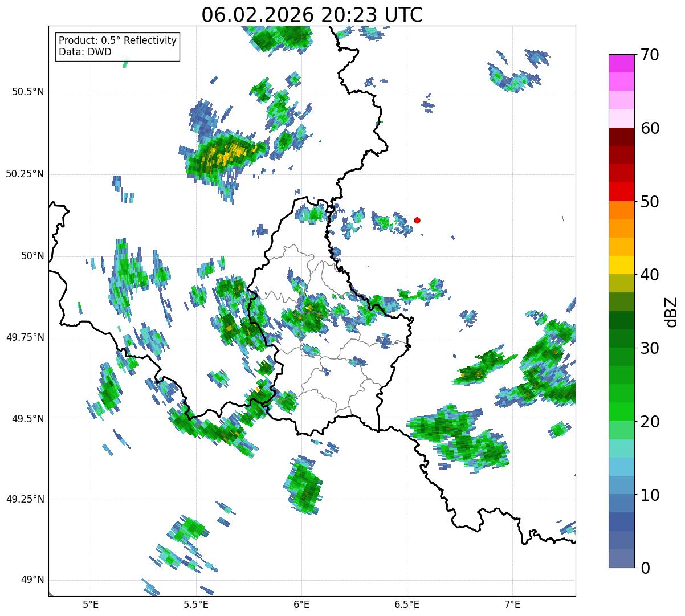The image size is (685, 616).
Task: Click the magenta top colorbar segment
Action: click(x=622, y=63)
